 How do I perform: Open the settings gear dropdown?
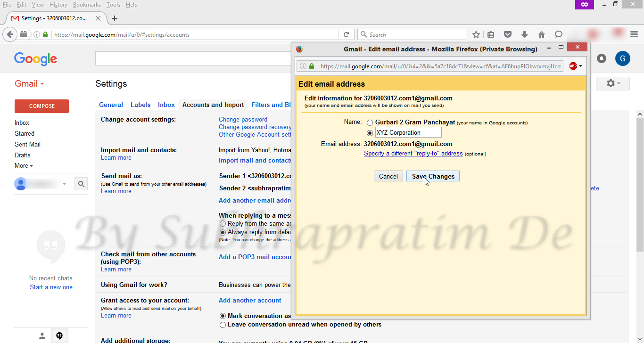tap(612, 83)
